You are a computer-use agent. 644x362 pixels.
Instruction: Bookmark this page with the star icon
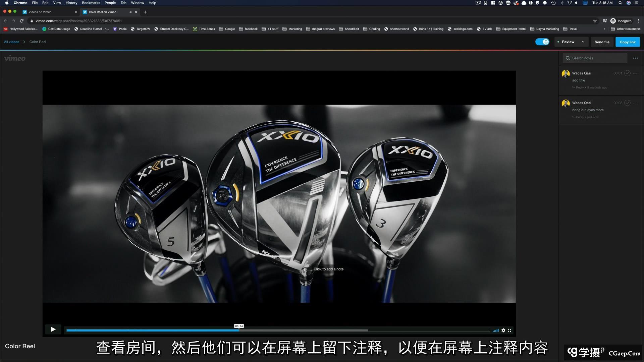pos(595,21)
